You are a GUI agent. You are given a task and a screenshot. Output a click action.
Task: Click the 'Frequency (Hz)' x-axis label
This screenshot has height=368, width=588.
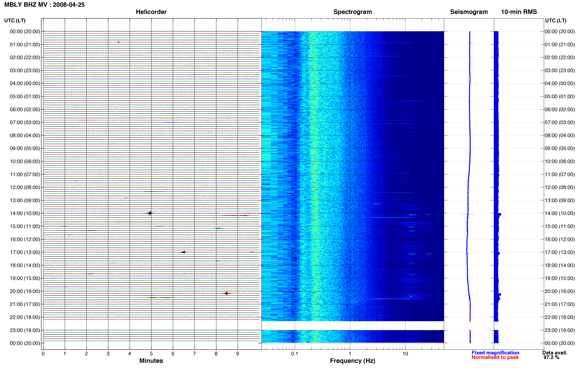point(352,361)
